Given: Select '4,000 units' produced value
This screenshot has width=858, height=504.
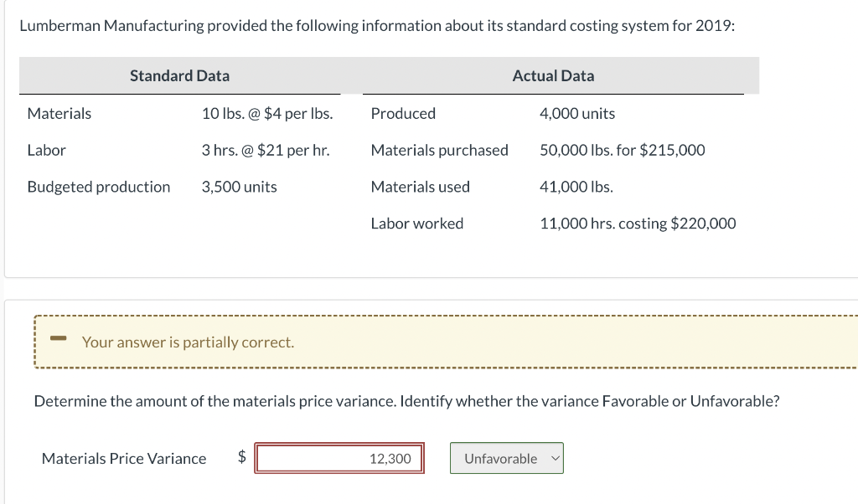Looking at the screenshot, I should [577, 113].
